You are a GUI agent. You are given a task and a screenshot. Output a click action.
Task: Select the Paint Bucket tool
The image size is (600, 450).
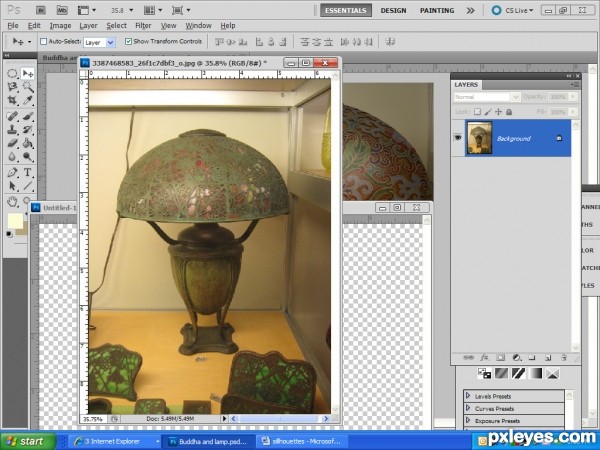tap(28, 143)
